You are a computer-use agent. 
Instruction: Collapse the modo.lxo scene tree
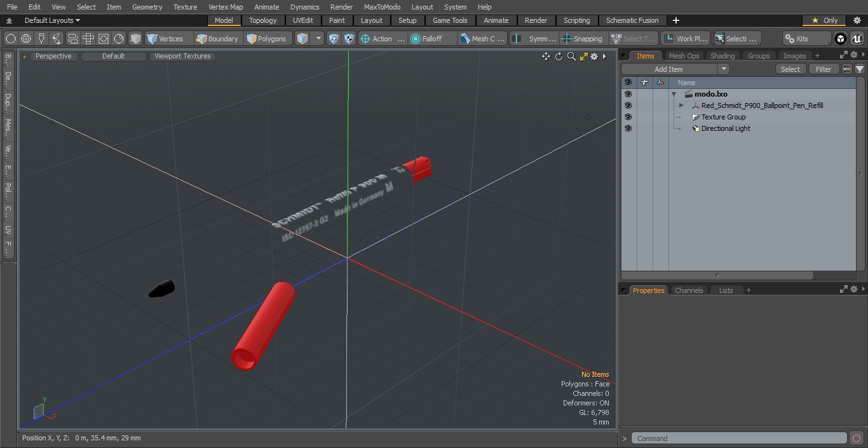(x=674, y=94)
